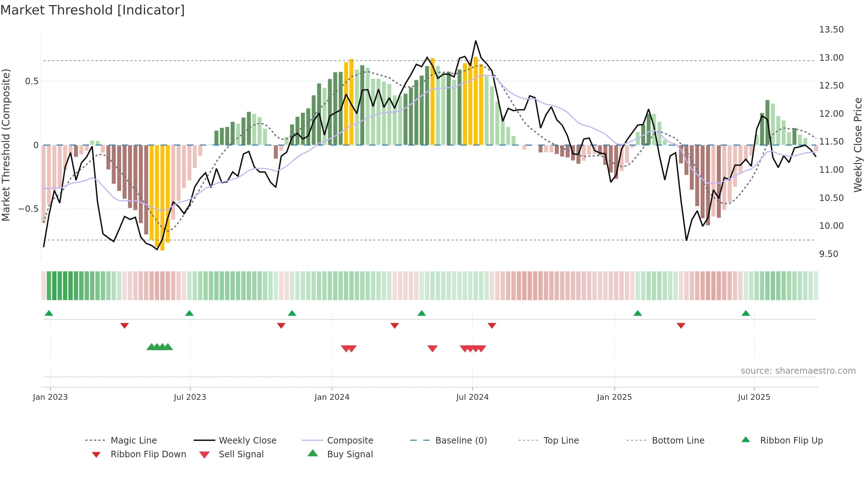868x488 pixels.
Task: Click the ribbon flip down triangle near Apr 2023
Action: 124,326
